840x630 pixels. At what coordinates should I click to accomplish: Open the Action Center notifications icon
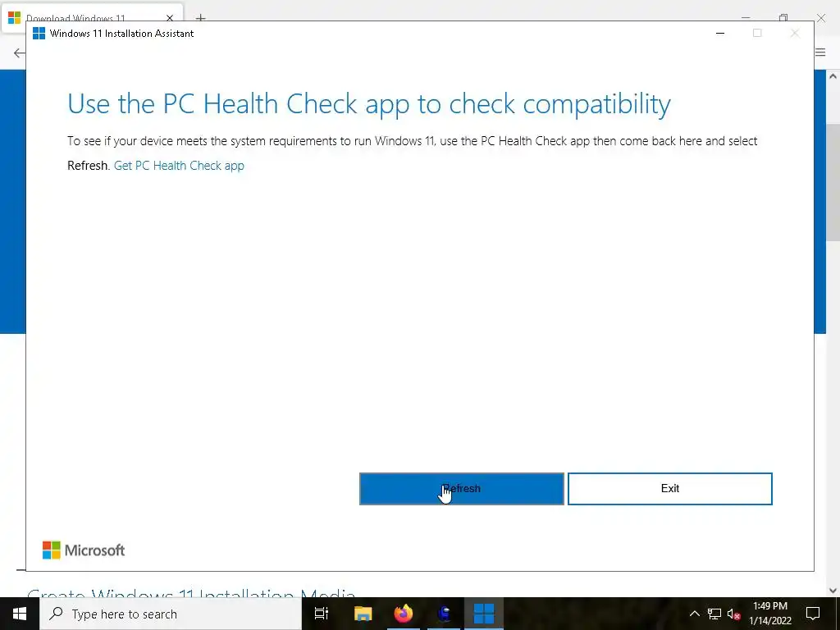click(813, 614)
